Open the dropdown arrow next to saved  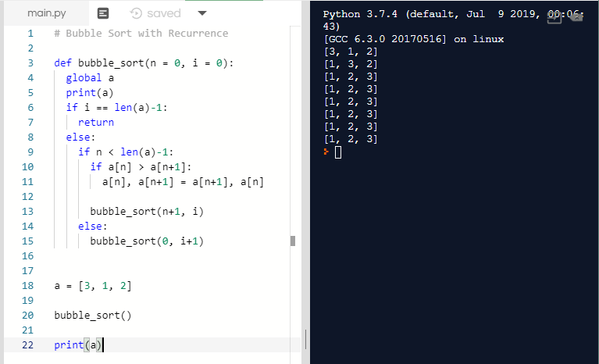click(x=202, y=13)
